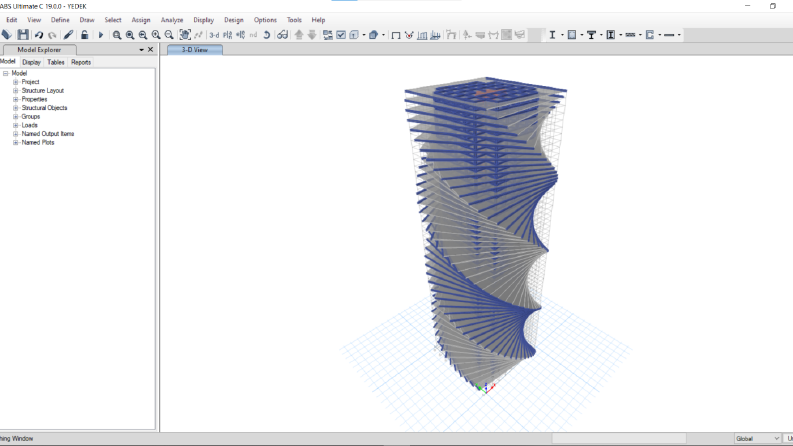The width and height of the screenshot is (793, 446).
Task: Open the Analyze menu
Action: (172, 20)
